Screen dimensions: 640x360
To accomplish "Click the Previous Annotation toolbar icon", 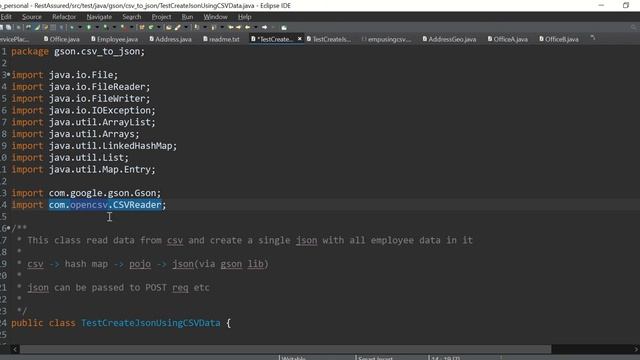I will 213,27.
